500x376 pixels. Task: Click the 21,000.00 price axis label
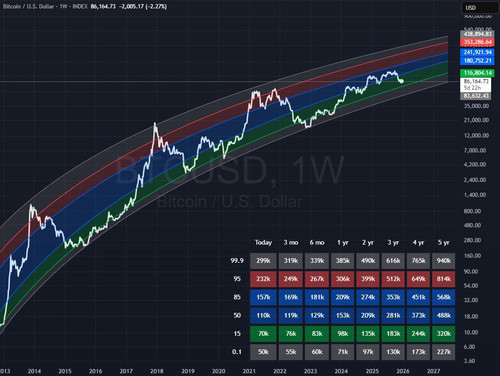click(x=476, y=120)
